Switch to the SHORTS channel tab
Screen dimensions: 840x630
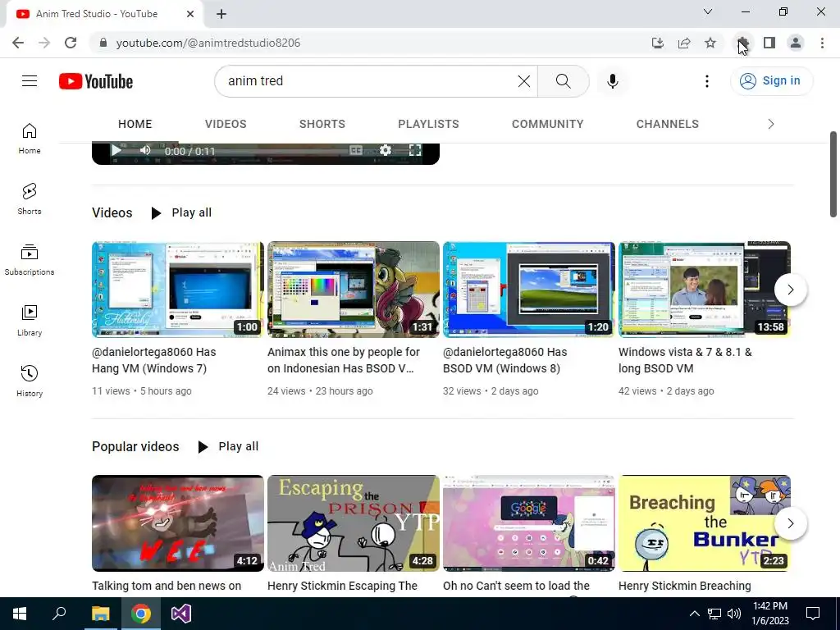(322, 124)
